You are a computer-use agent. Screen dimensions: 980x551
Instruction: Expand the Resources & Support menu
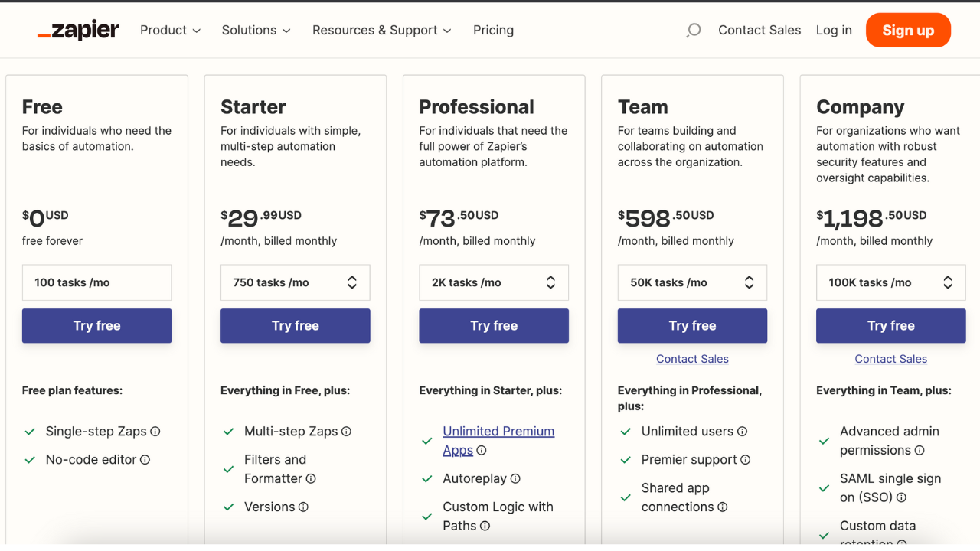(x=381, y=31)
